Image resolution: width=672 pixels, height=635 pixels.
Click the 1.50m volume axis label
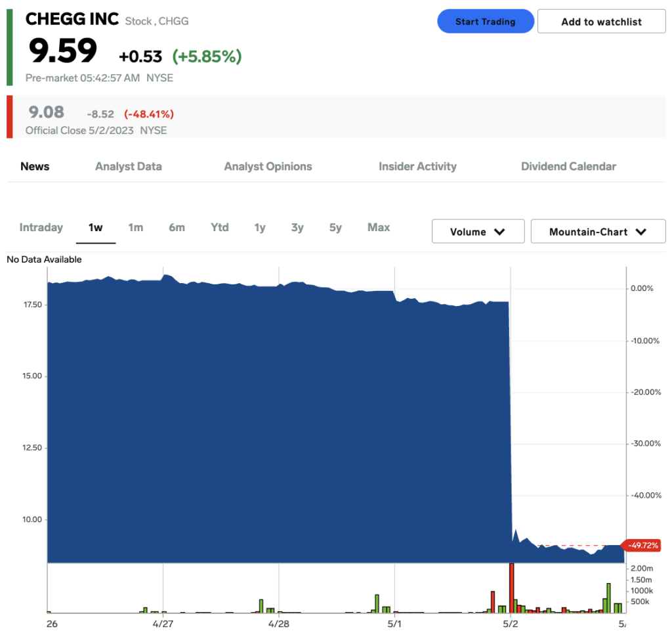(x=641, y=580)
